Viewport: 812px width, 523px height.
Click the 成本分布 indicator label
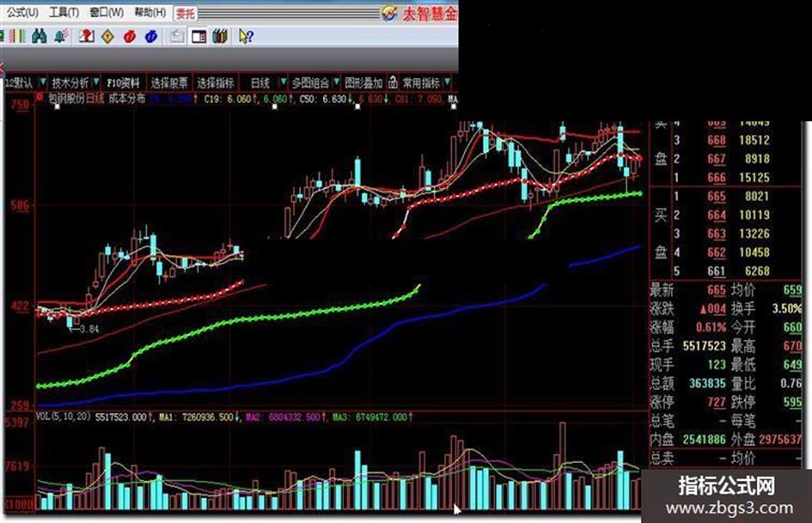(x=127, y=99)
